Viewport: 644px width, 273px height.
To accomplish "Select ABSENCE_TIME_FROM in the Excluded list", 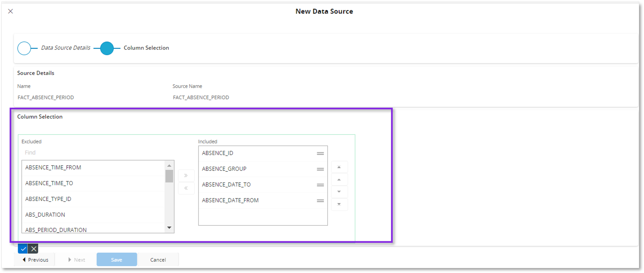I will (x=53, y=167).
